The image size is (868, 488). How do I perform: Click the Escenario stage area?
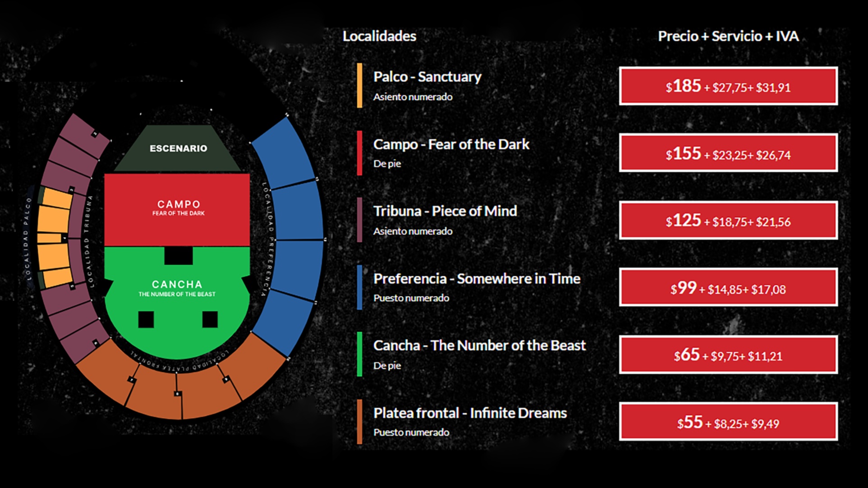tap(178, 148)
